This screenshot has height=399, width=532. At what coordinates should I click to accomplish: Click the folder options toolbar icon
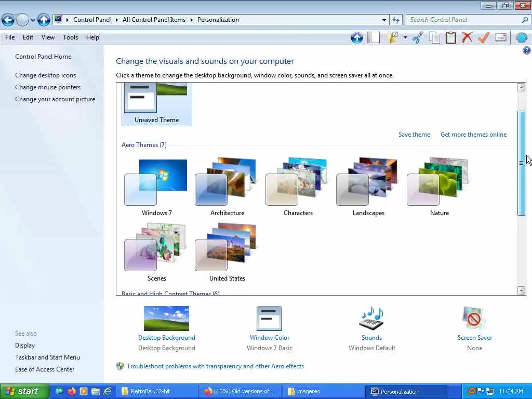pyautogui.click(x=393, y=37)
